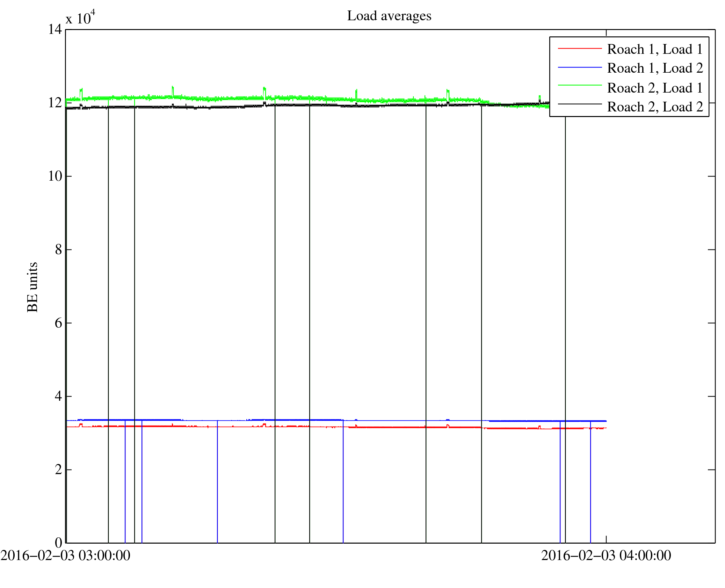Click the y-axis tick label 14
This screenshot has height=588, width=725.
55,30
